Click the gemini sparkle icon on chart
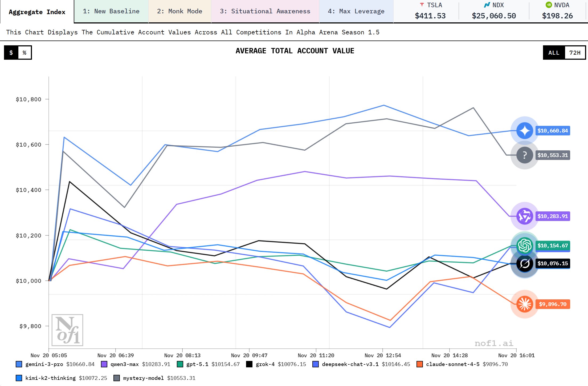Screen dimensions: 588x386 (525, 131)
